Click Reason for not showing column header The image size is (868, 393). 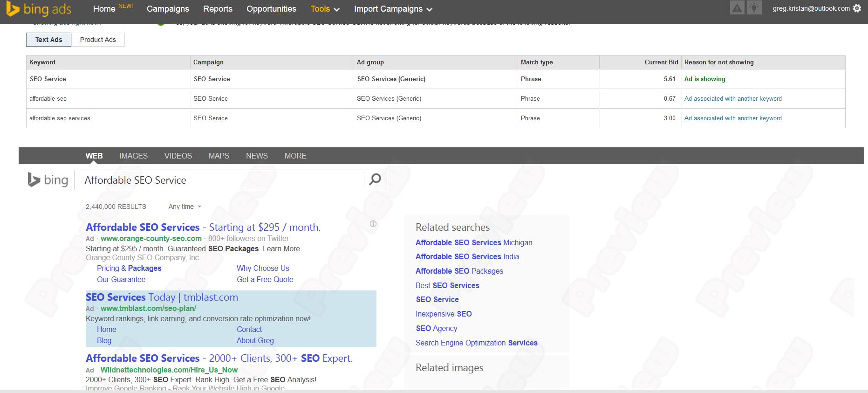(x=763, y=62)
